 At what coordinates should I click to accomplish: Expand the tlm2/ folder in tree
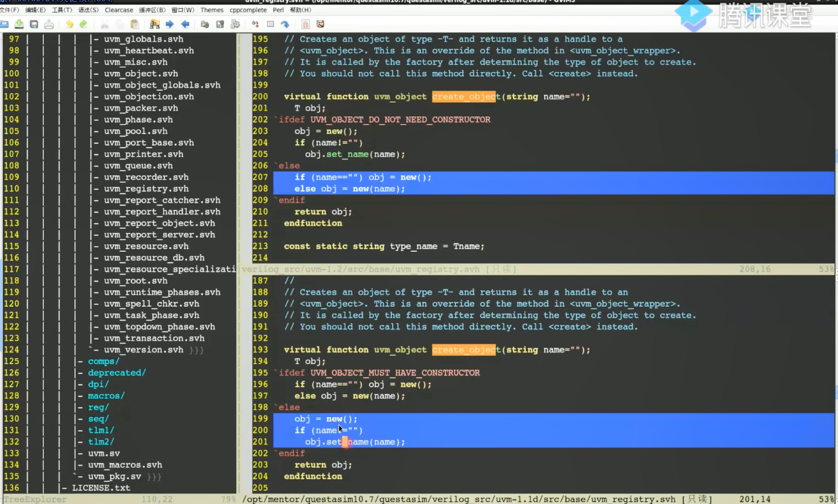point(101,442)
